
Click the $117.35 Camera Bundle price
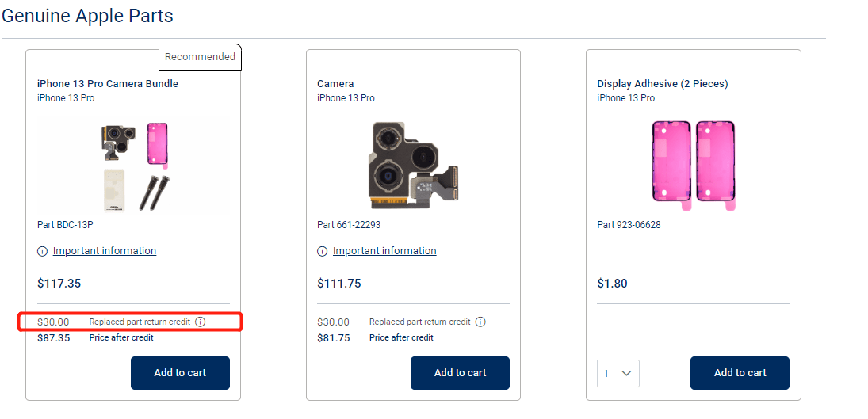(x=59, y=284)
